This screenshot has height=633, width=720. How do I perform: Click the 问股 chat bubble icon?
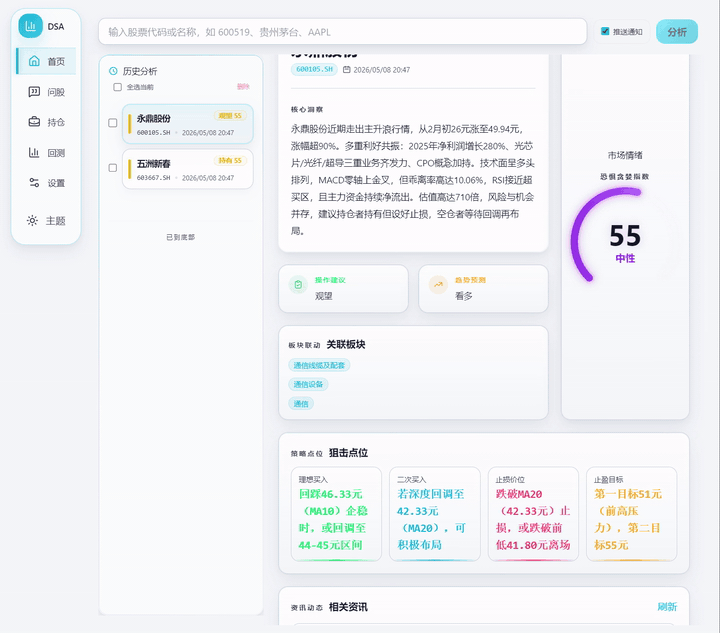tap(34, 92)
